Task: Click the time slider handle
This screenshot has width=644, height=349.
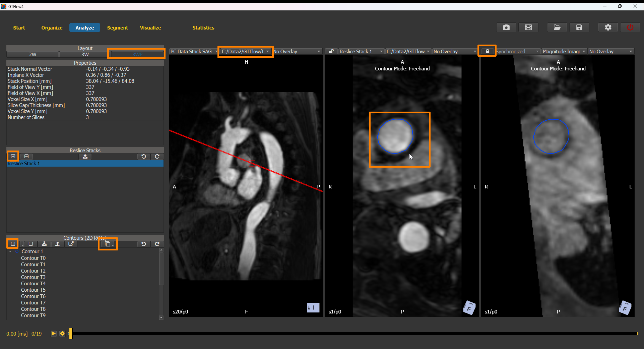Action: click(x=71, y=334)
